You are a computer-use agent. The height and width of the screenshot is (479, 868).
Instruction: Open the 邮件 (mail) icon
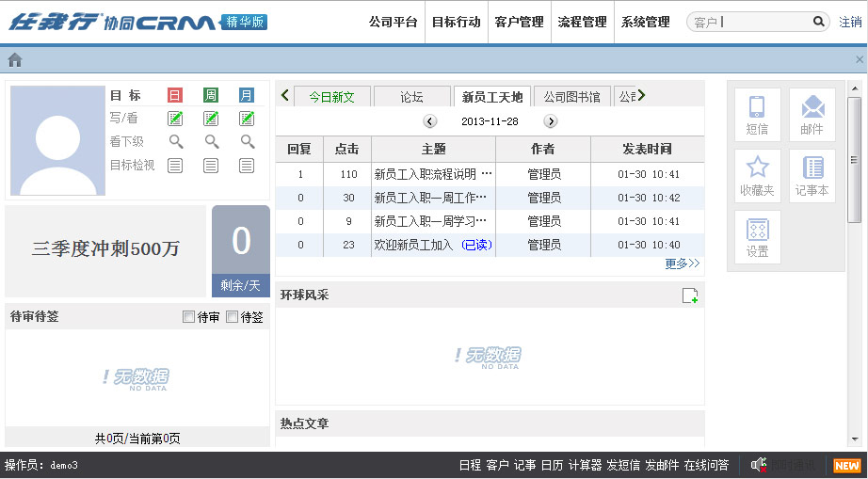click(812, 115)
